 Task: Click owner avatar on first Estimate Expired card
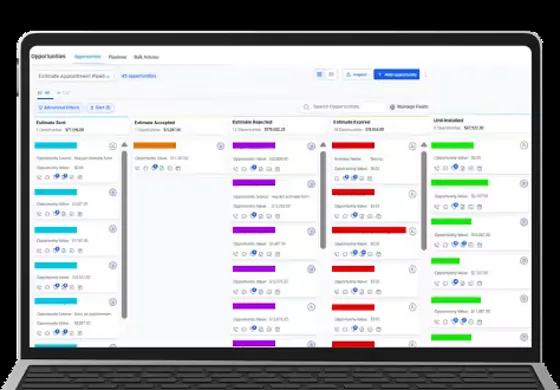pyautogui.click(x=412, y=146)
